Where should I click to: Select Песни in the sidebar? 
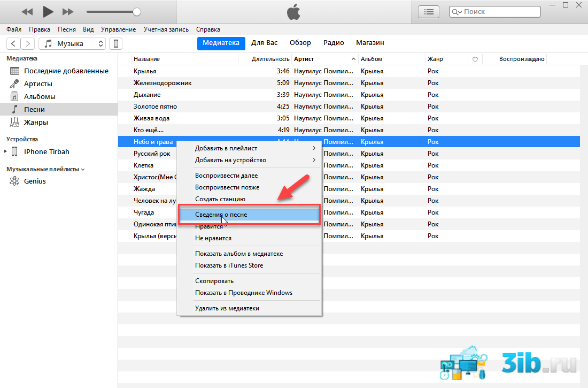point(59,109)
